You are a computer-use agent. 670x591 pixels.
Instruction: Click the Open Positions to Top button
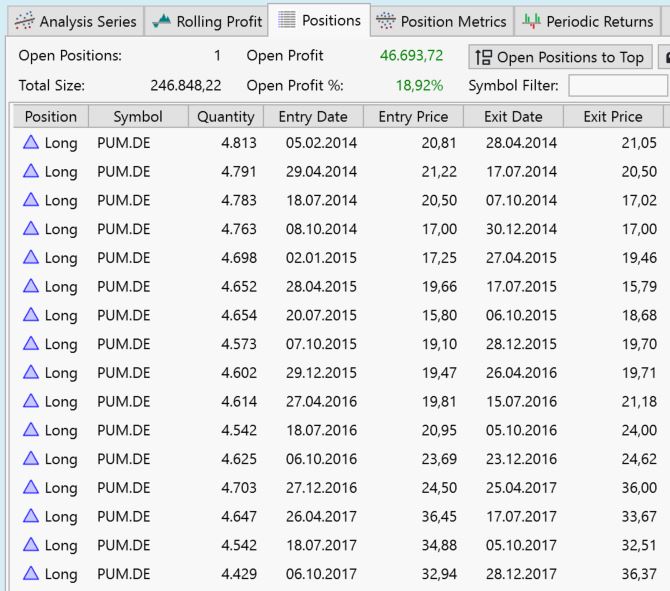click(x=560, y=58)
